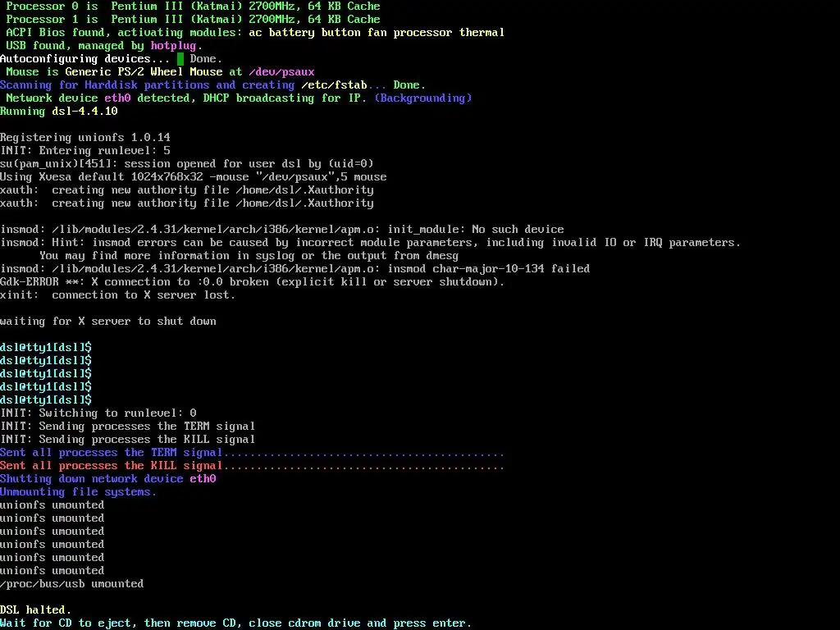Click the red 'Sent all processes the KILL signal' line
The width and height of the screenshot is (840, 630).
pyautogui.click(x=252, y=466)
